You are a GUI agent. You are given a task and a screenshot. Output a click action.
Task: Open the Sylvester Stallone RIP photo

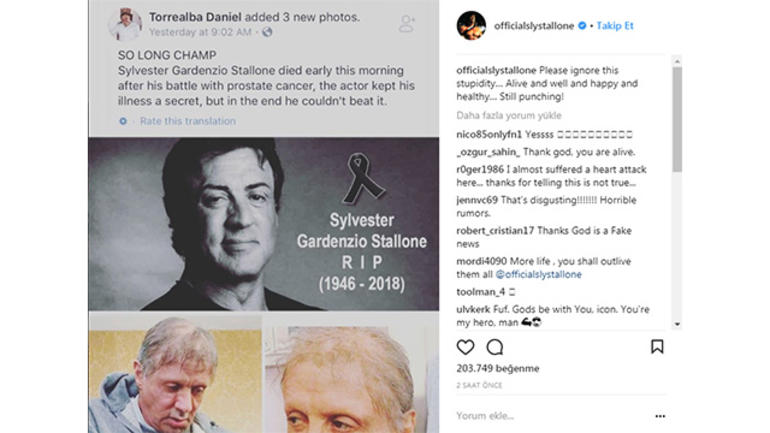point(263,223)
